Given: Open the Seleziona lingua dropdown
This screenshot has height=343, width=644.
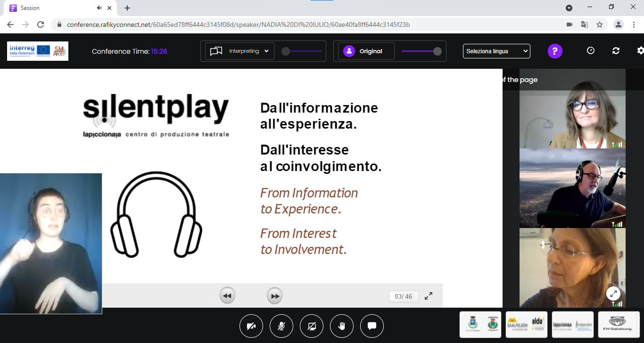Looking at the screenshot, I should point(496,51).
